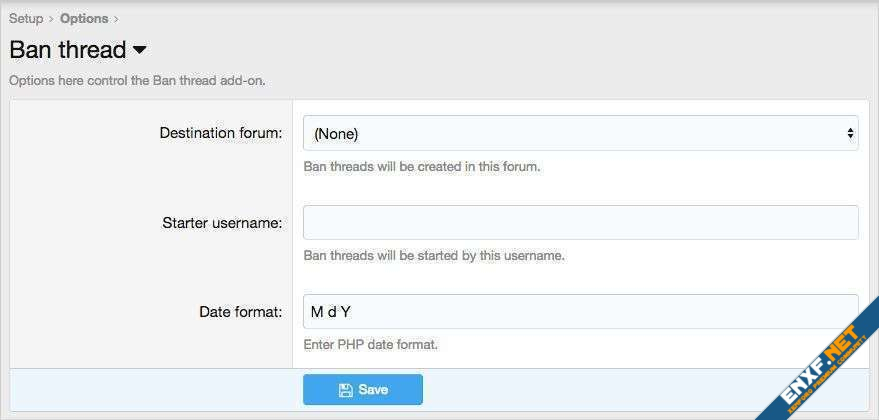Open the Destination forum dropdown
The height and width of the screenshot is (420, 879).
point(580,133)
